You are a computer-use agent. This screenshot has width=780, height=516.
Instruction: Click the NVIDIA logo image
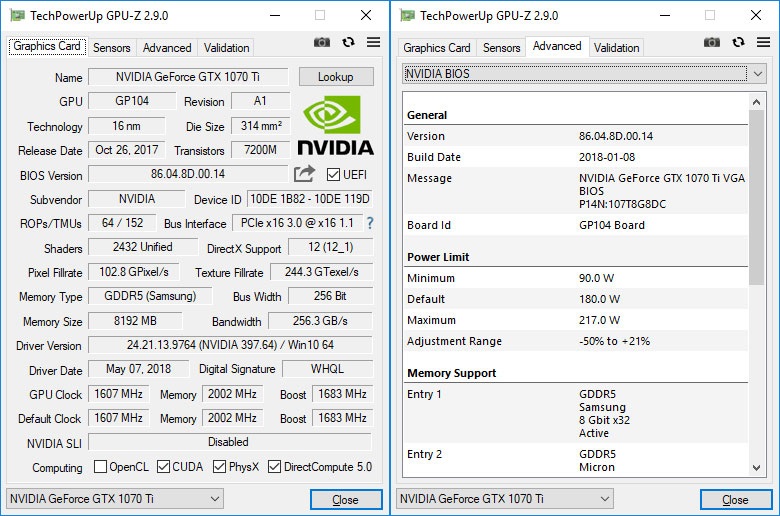coord(335,125)
